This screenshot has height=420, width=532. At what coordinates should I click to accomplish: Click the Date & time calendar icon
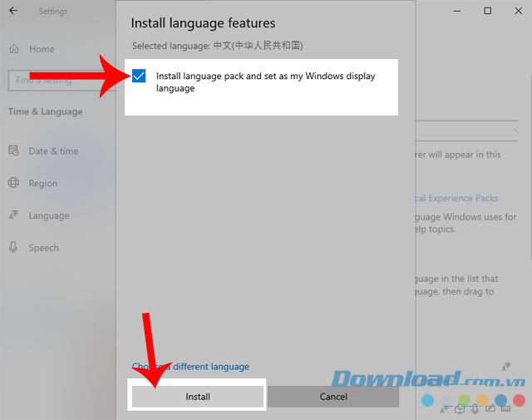tap(13, 151)
